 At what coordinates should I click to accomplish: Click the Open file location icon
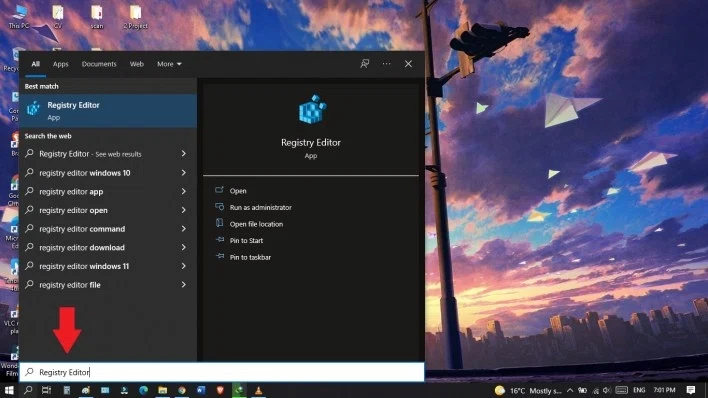219,224
